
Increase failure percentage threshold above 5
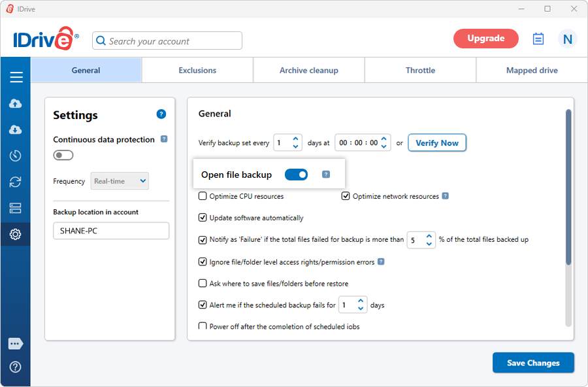[429, 237]
